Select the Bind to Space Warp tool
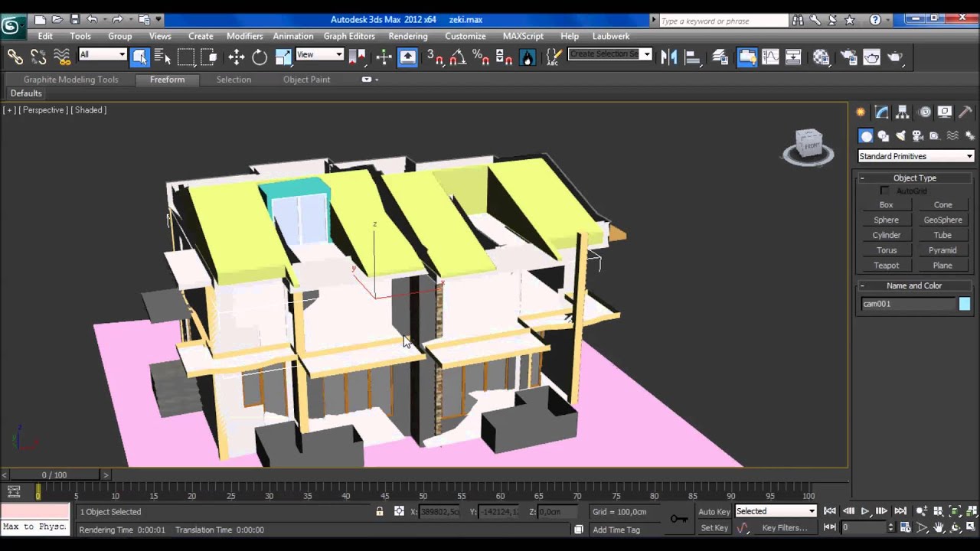 click(62, 57)
